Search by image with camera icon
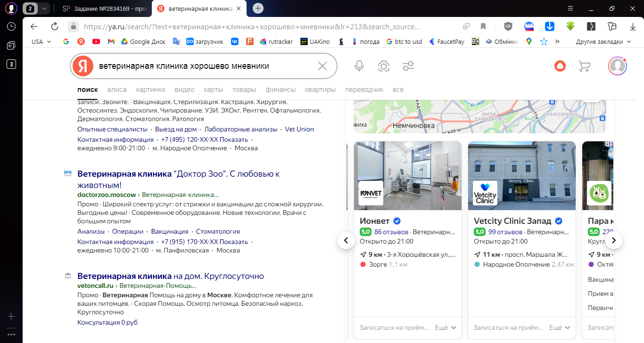The width and height of the screenshot is (644, 343). pos(384,66)
